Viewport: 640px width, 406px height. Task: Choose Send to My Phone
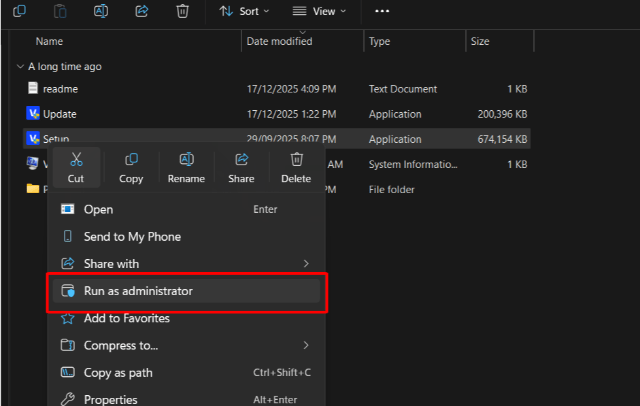point(186,237)
